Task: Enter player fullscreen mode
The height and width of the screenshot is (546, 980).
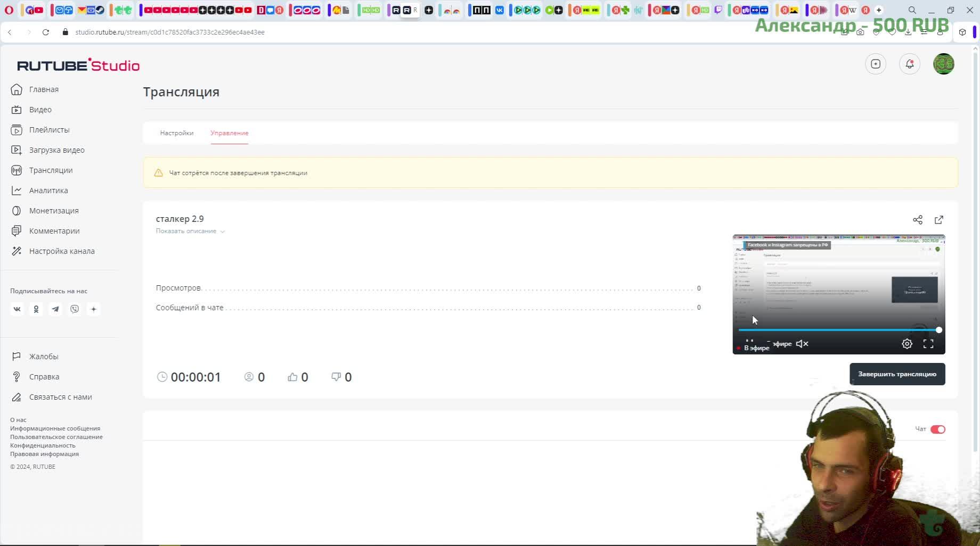Action: click(x=928, y=344)
